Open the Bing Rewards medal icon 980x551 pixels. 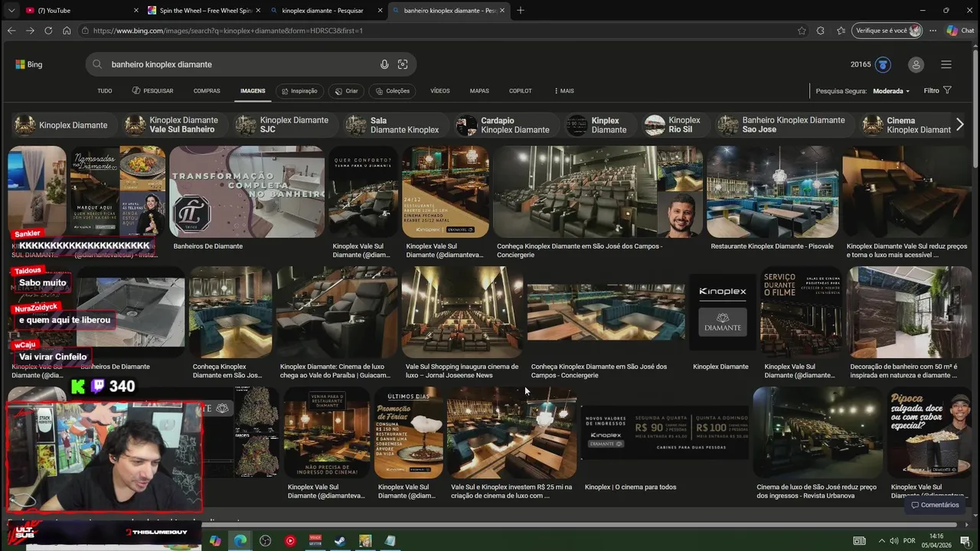click(883, 64)
